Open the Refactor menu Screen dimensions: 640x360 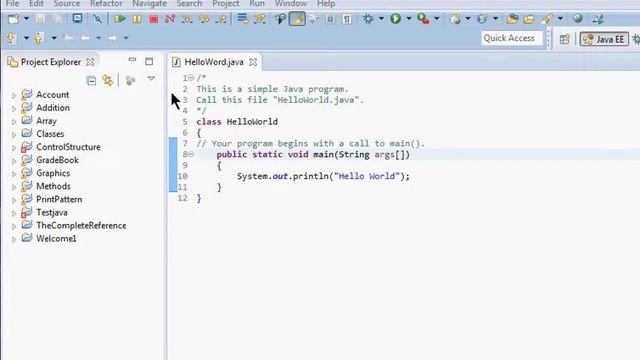(106, 4)
